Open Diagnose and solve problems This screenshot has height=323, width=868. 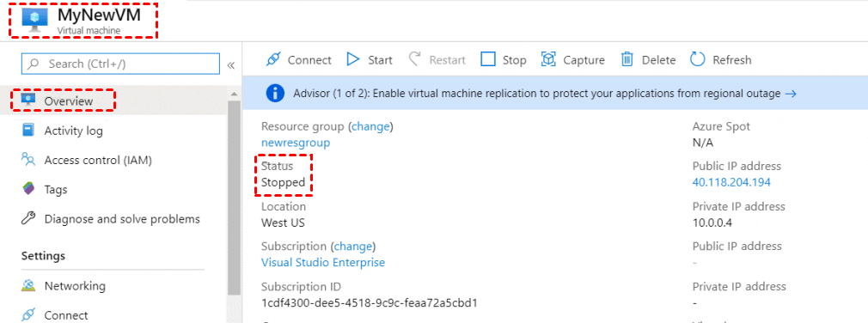click(111, 218)
